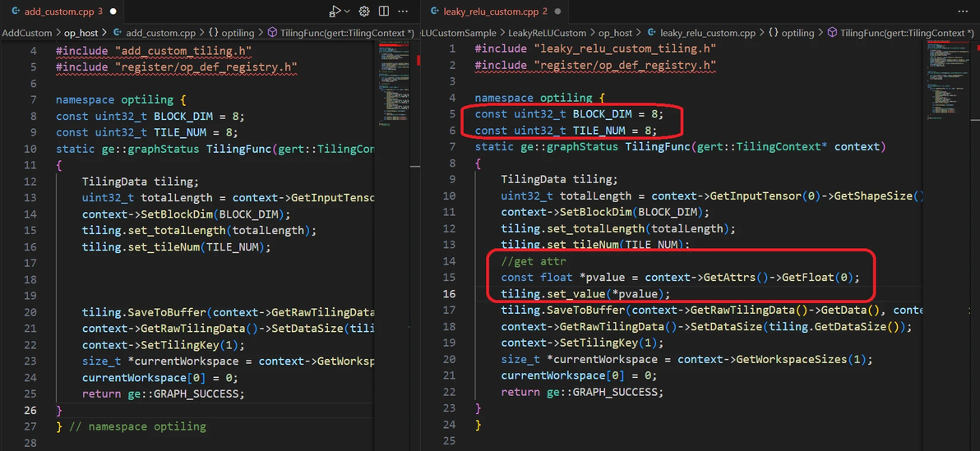Click TILE_NUM declaration on line 6 of leaky_relu_custom.cpp

(566, 130)
